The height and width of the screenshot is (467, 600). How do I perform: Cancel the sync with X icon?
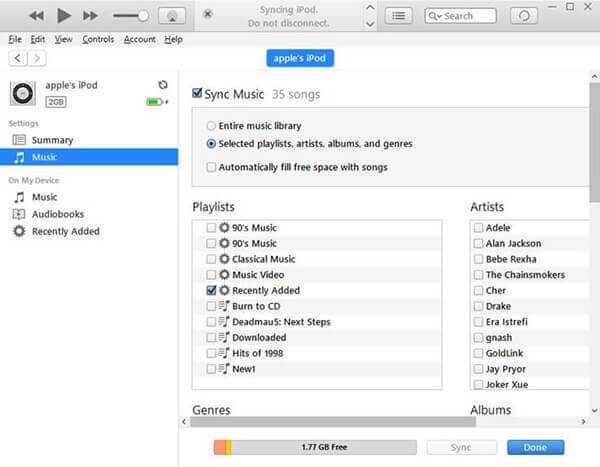(x=207, y=14)
